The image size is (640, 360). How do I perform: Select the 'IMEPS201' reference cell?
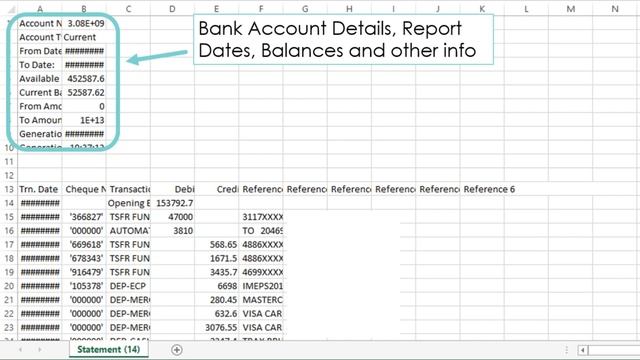click(261, 286)
